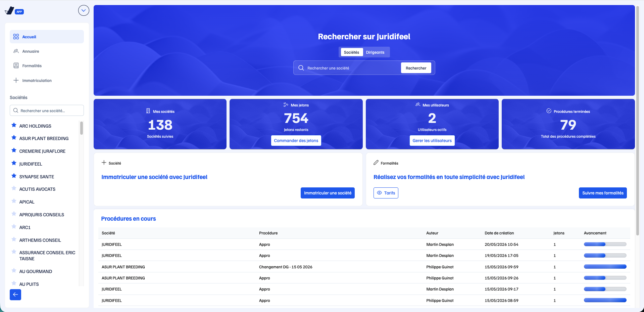Select the Sociétés search tab
This screenshot has width=644, height=312.
(351, 52)
